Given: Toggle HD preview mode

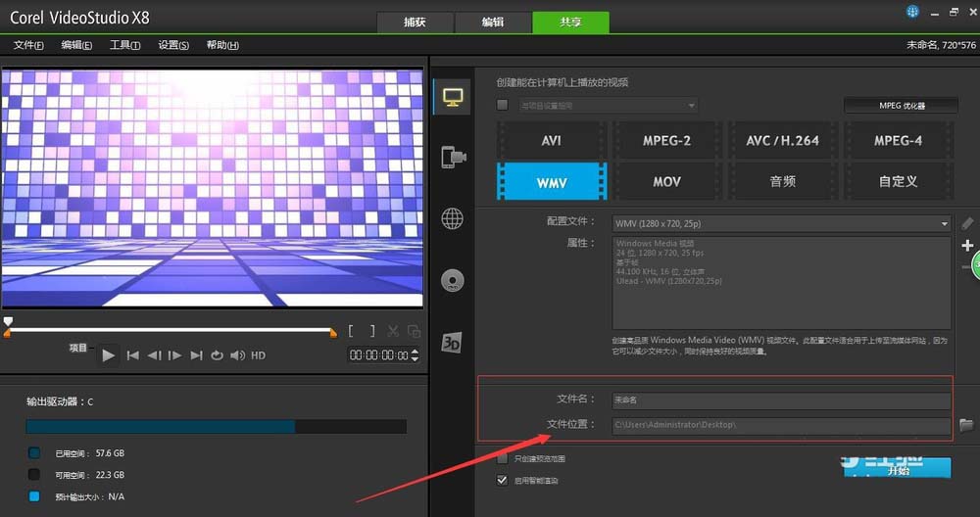Looking at the screenshot, I should [x=258, y=355].
